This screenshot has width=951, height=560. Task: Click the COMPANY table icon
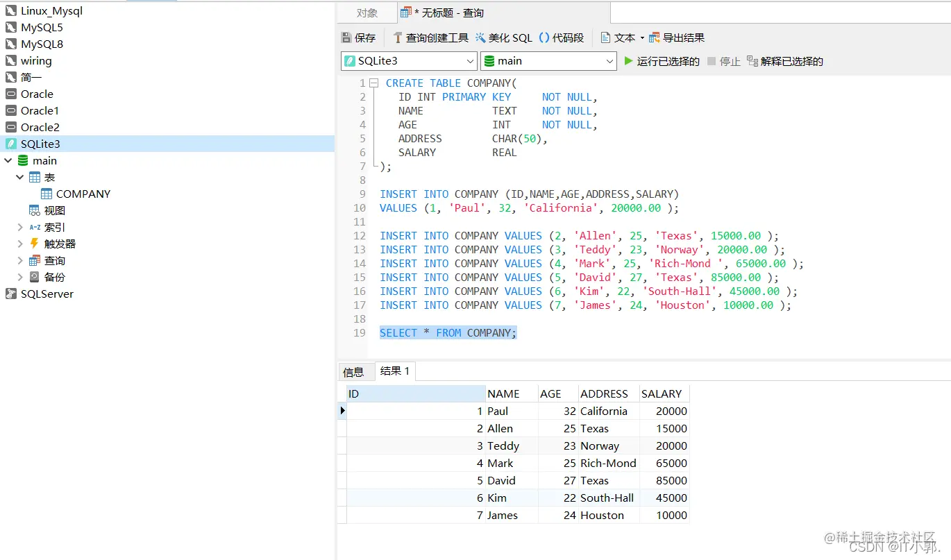[x=47, y=194]
